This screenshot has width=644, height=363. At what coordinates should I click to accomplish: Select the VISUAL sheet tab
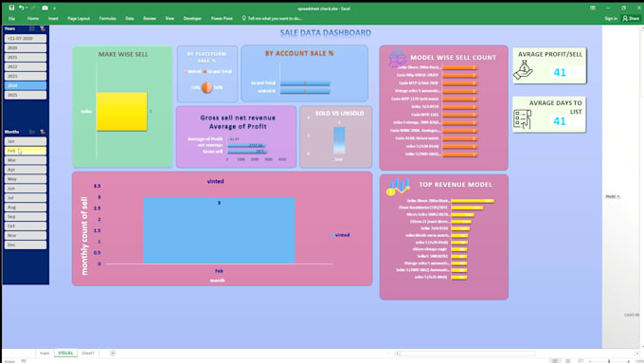pos(65,354)
